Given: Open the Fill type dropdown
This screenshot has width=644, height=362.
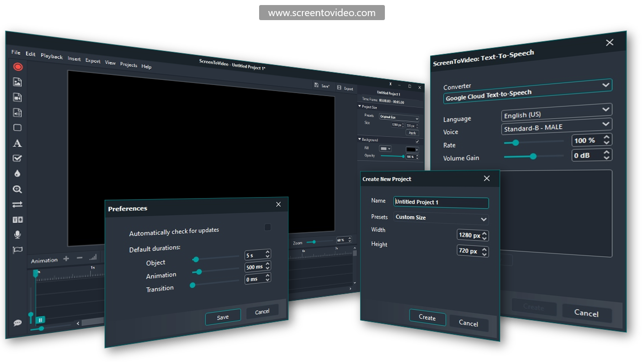Looking at the screenshot, I should (x=385, y=149).
